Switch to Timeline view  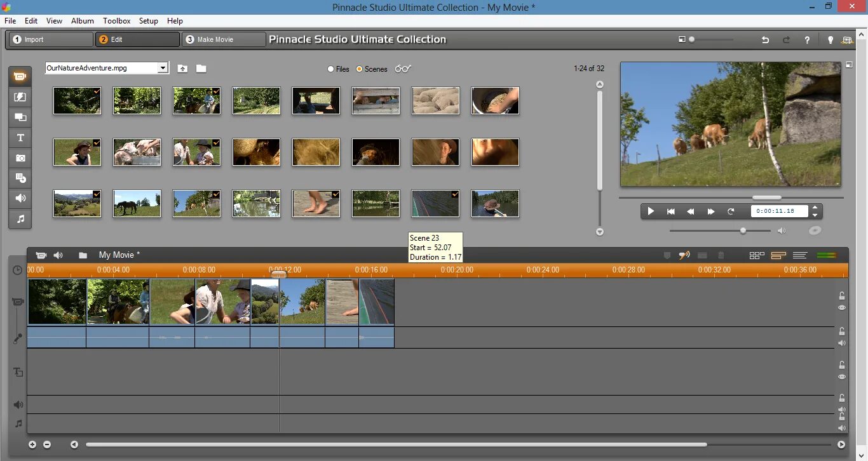point(778,255)
